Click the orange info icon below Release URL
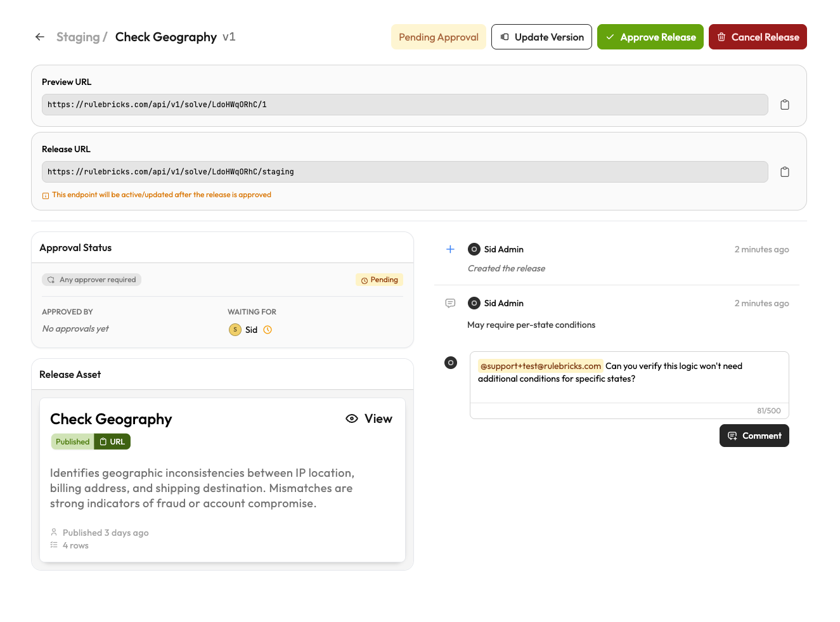 pyautogui.click(x=45, y=195)
